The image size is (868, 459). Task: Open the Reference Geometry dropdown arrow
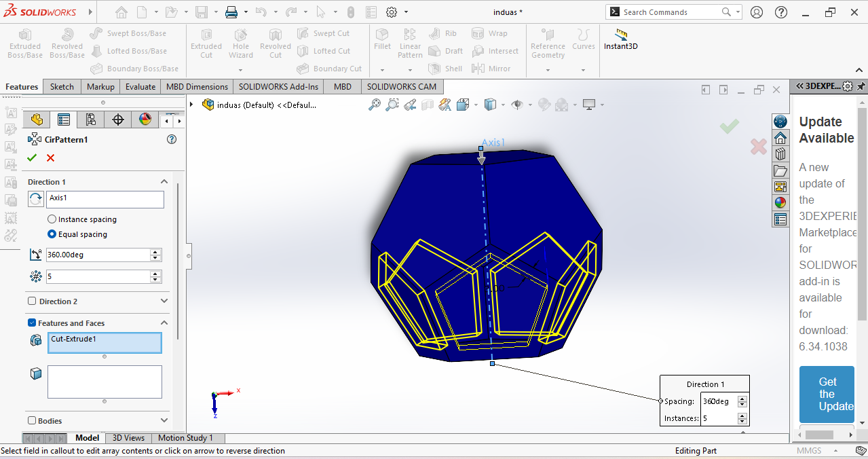click(x=548, y=70)
